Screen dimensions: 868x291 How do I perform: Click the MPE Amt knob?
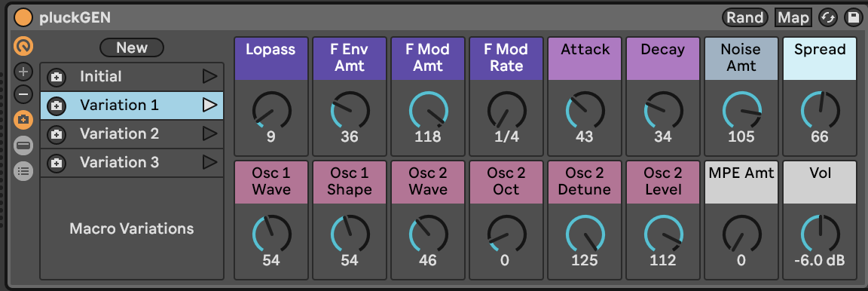click(x=741, y=234)
